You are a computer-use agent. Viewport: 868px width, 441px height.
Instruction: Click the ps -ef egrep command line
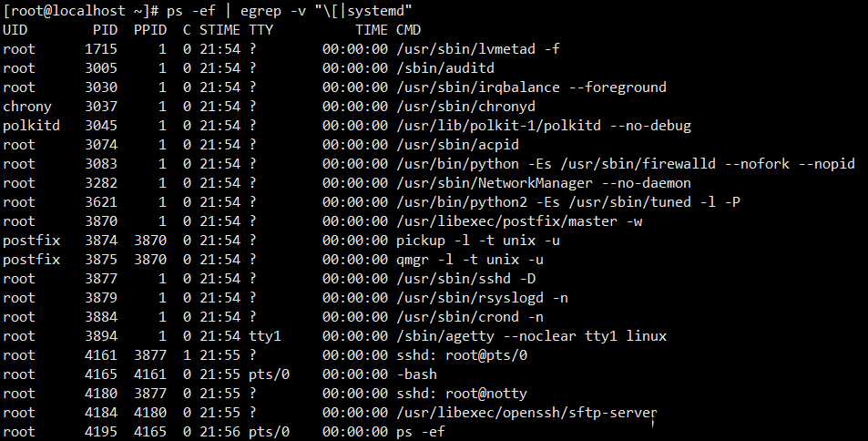[208, 11]
